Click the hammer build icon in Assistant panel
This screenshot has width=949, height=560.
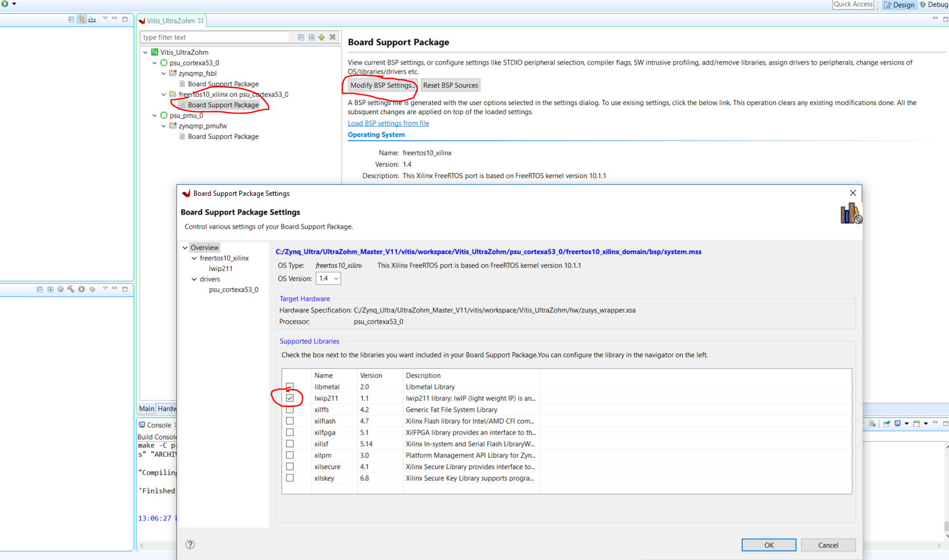pyautogui.click(x=71, y=289)
